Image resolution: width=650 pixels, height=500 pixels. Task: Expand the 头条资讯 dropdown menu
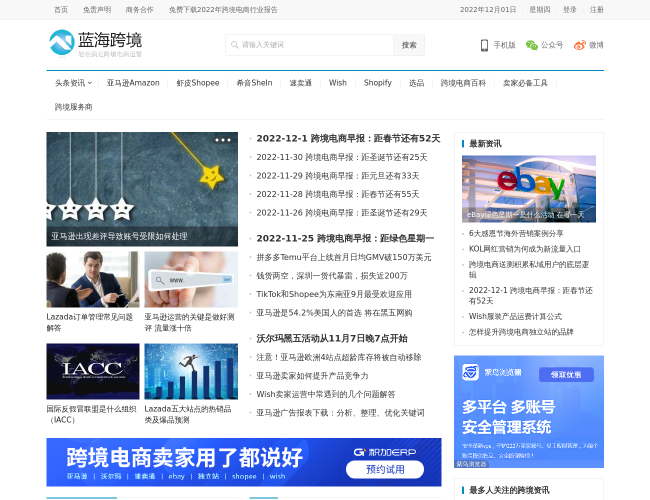(73, 83)
